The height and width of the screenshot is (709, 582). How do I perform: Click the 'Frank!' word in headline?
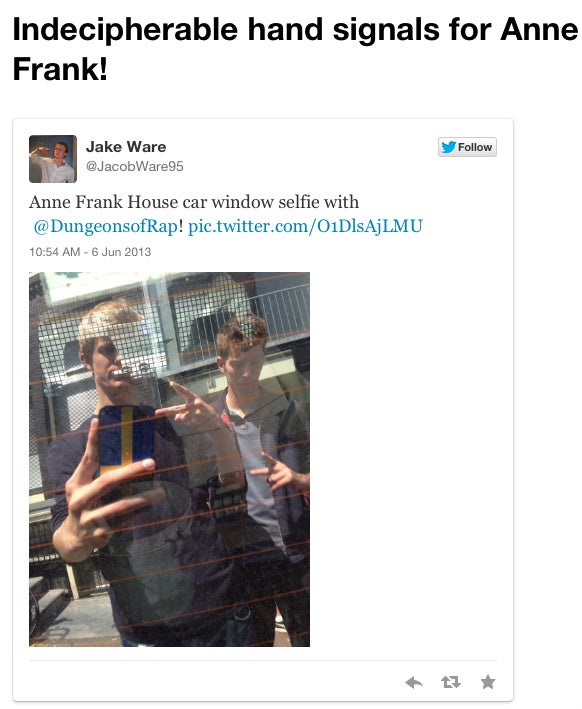coord(60,69)
